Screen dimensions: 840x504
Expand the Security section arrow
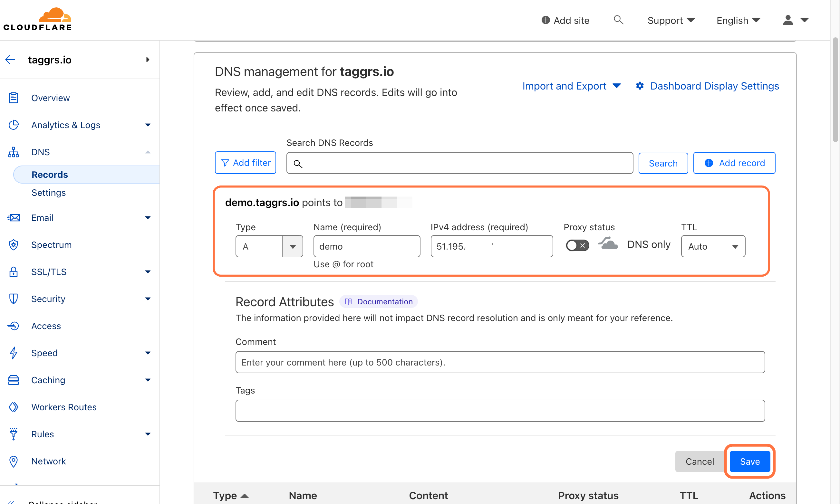[x=148, y=299]
